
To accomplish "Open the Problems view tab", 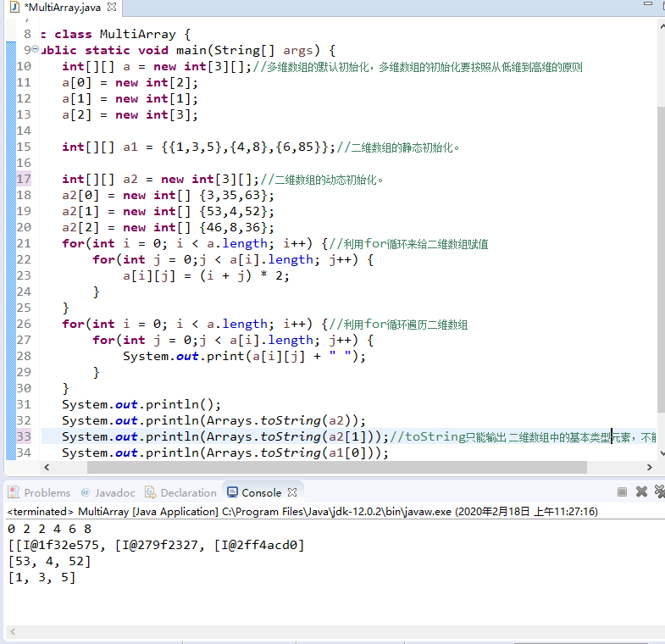I will (x=47, y=493).
